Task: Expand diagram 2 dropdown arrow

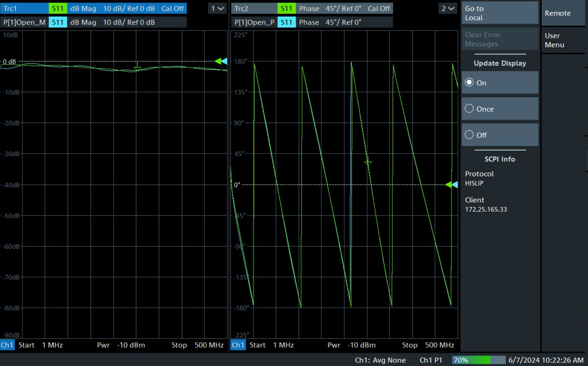Action: (448, 9)
